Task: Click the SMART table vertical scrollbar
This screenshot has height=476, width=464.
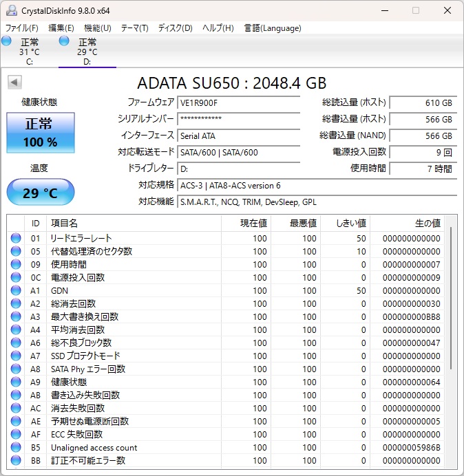Action: tap(451, 297)
